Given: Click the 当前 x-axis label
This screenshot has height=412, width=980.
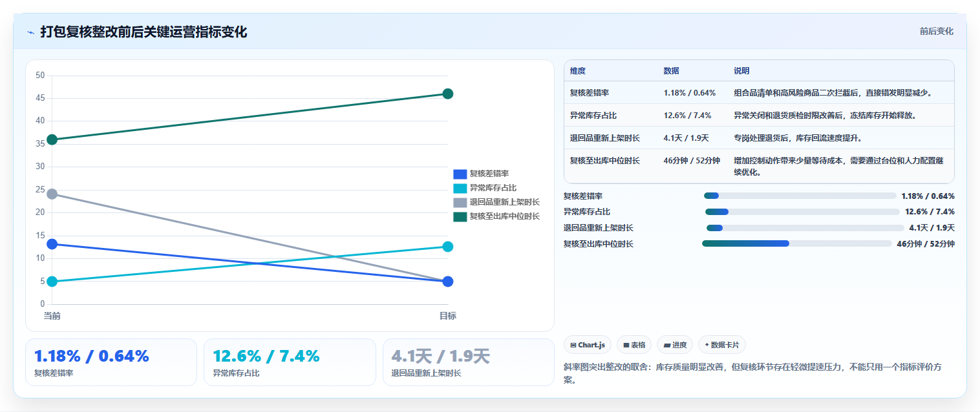Looking at the screenshot, I should click(x=52, y=316).
